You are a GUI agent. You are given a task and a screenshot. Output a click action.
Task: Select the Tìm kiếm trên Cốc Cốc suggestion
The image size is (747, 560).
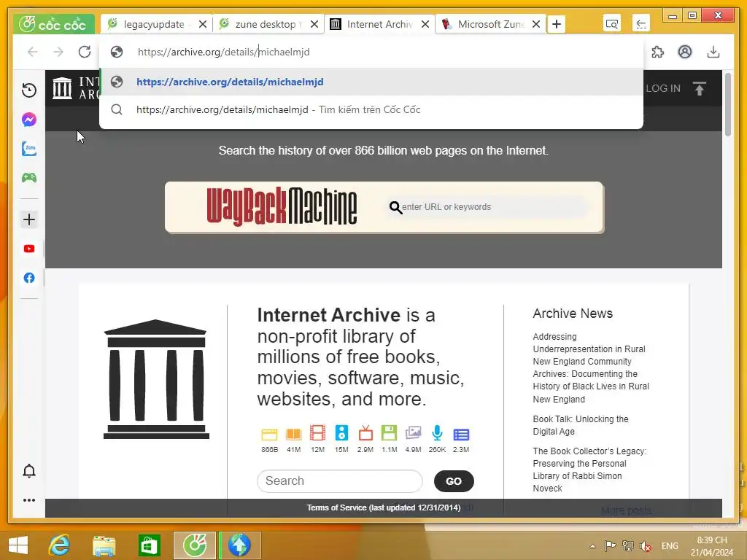(371, 109)
